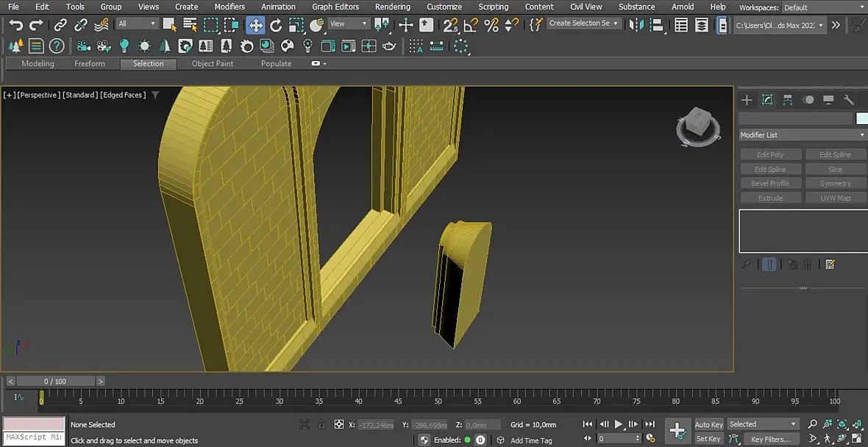
Task: Open the Modifiers menu
Action: click(230, 7)
